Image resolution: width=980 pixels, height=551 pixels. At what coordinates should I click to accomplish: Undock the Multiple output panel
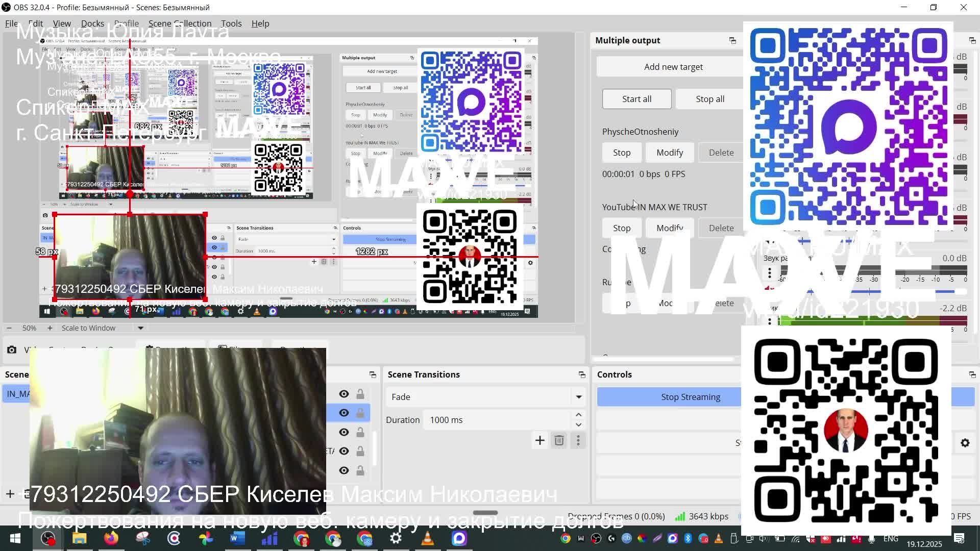tap(732, 40)
